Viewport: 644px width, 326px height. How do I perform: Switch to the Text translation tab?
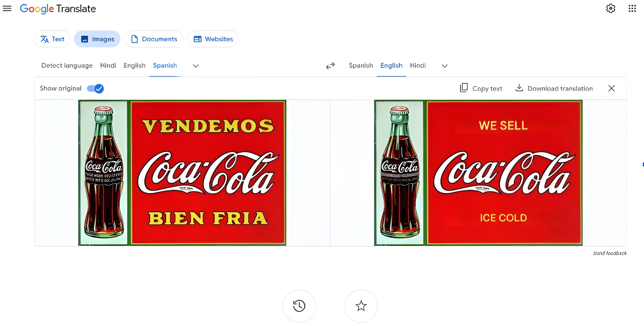(52, 39)
